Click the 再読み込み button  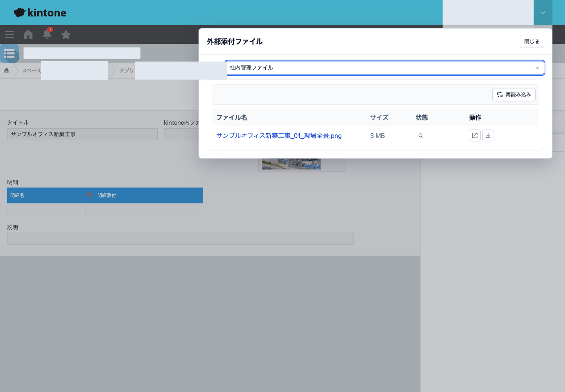tap(514, 94)
